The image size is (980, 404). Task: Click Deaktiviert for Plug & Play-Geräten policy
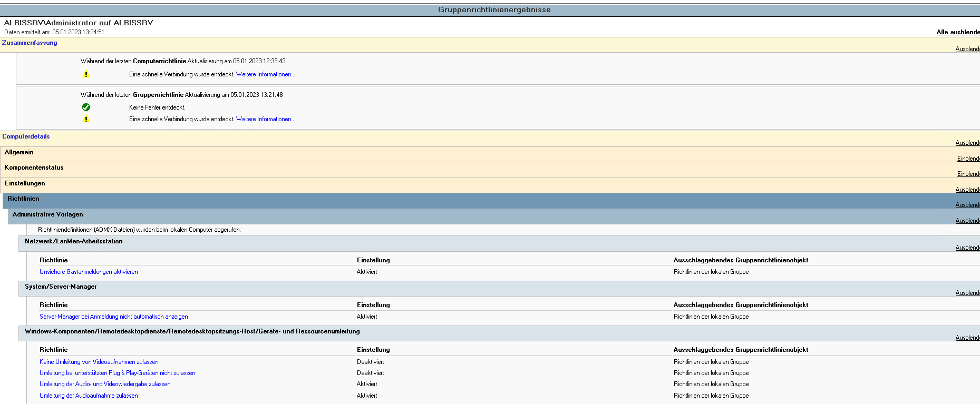point(371,373)
